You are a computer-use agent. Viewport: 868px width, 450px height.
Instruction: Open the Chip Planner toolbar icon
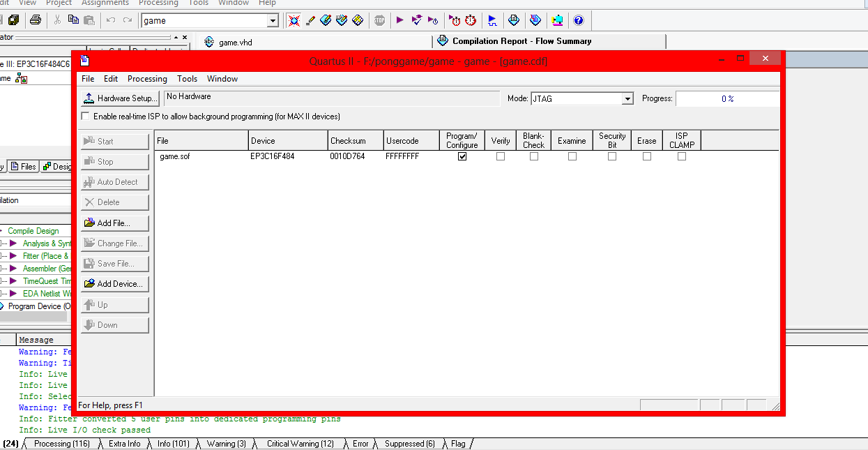coord(342,20)
